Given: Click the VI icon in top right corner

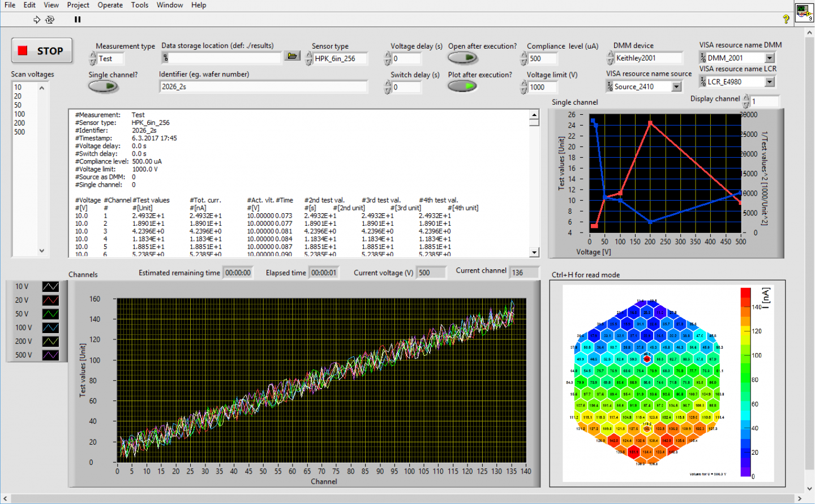Looking at the screenshot, I should point(804,12).
